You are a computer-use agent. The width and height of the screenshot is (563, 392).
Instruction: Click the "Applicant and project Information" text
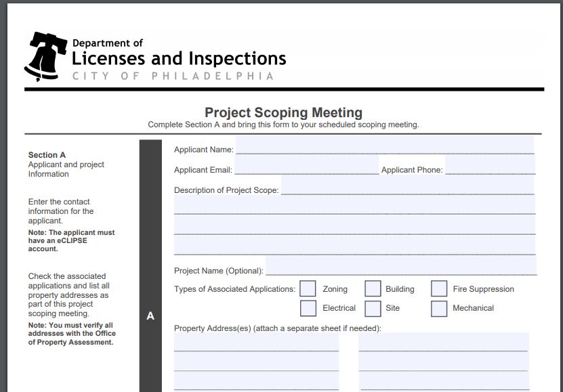click(66, 169)
